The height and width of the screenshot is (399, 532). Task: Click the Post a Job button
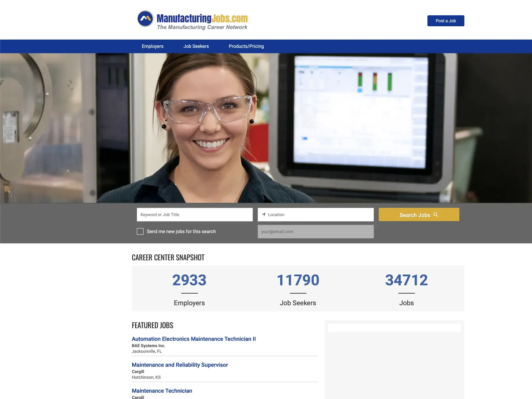click(x=446, y=21)
